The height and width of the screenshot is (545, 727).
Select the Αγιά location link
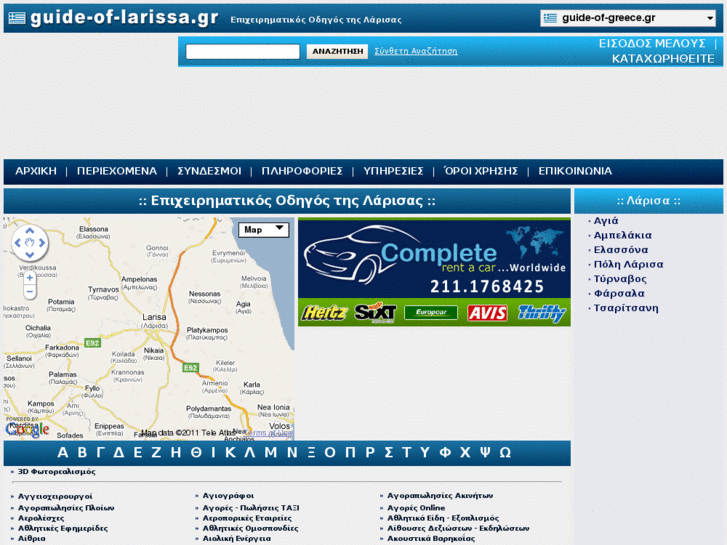click(x=606, y=221)
